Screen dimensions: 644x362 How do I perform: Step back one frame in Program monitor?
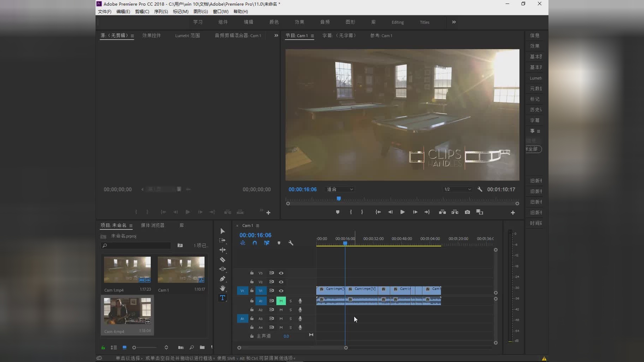[390, 212]
